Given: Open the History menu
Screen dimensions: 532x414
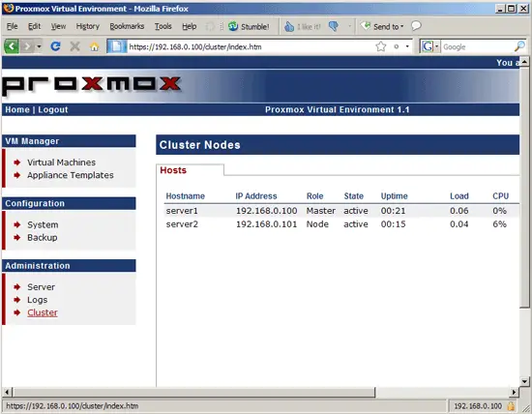Looking at the screenshot, I should pos(87,26).
